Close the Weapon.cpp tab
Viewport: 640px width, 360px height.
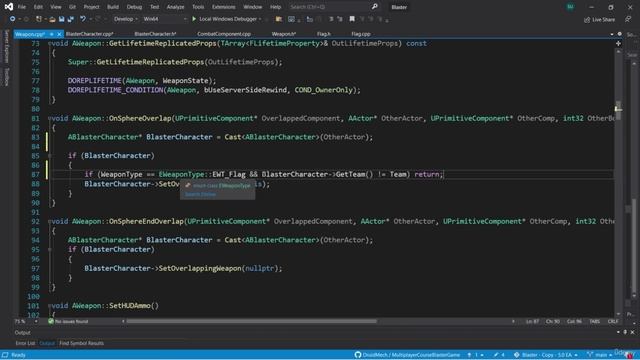pyautogui.click(x=59, y=34)
